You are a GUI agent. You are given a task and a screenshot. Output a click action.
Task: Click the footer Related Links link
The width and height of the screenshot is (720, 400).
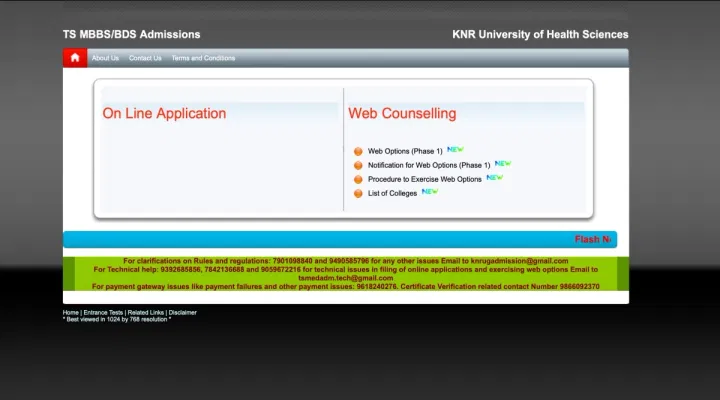tap(146, 312)
